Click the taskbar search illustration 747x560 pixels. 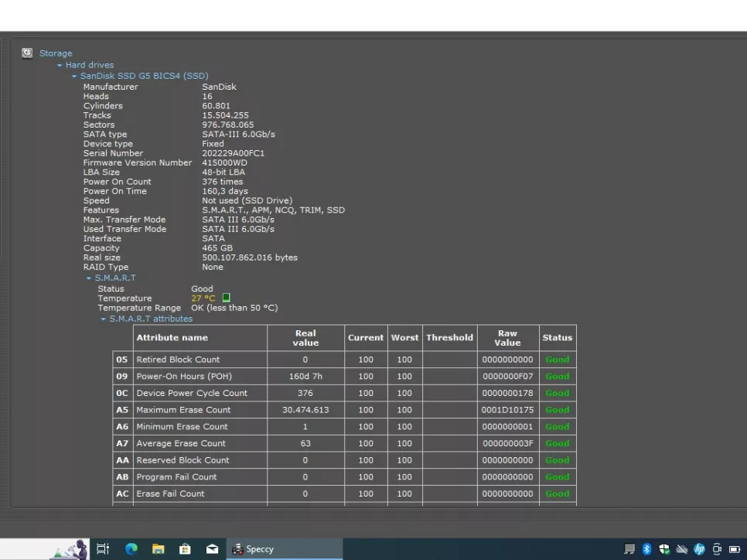coord(70,549)
